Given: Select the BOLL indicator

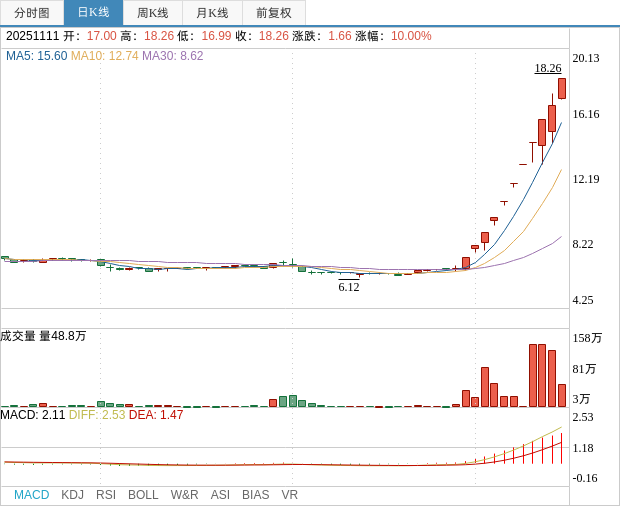Looking at the screenshot, I should [143, 495].
